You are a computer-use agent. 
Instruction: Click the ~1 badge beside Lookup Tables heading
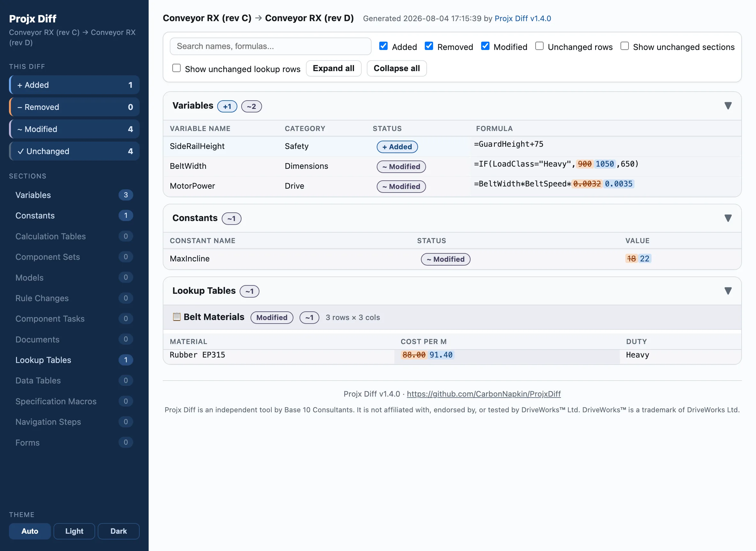click(x=250, y=291)
